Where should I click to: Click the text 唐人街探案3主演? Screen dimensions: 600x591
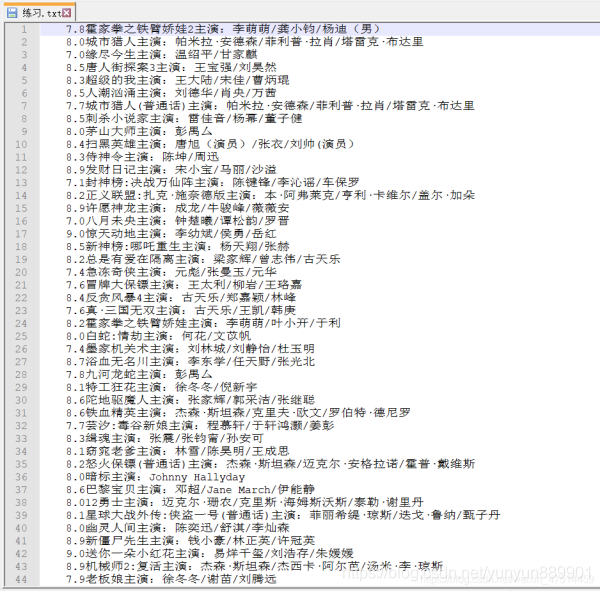(132, 67)
